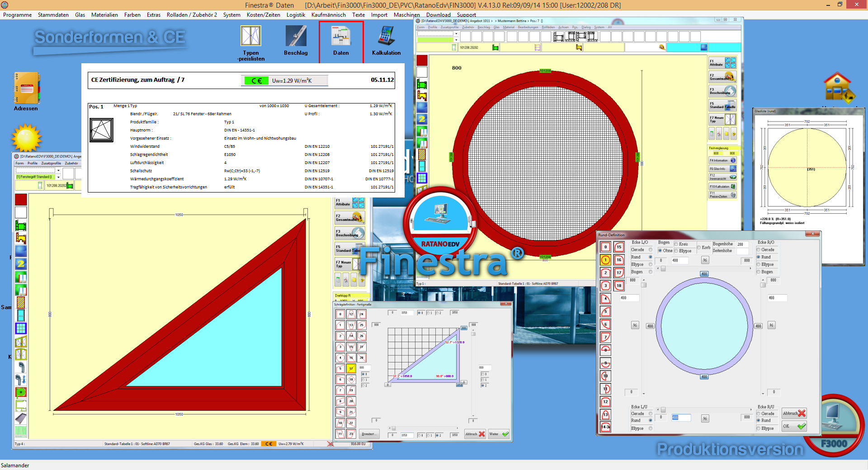Click white color swatch in round window sidebar
Viewport: 868px width, 470px height.
(x=422, y=72)
